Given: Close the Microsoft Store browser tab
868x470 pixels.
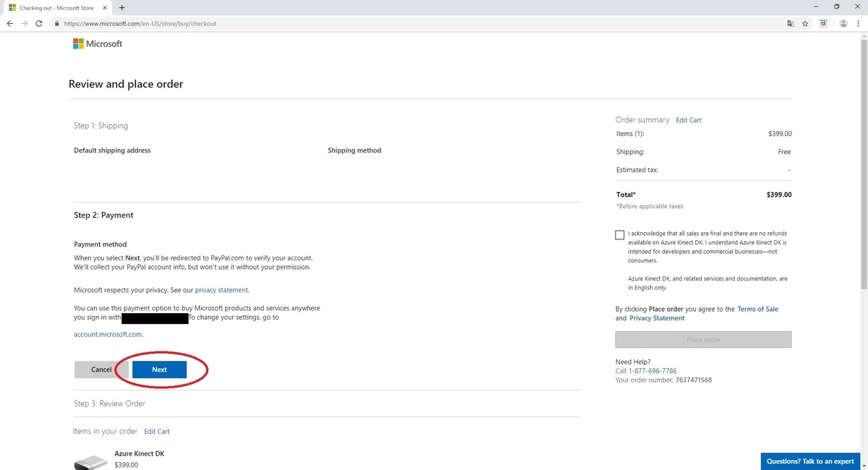Looking at the screenshot, I should point(106,7).
